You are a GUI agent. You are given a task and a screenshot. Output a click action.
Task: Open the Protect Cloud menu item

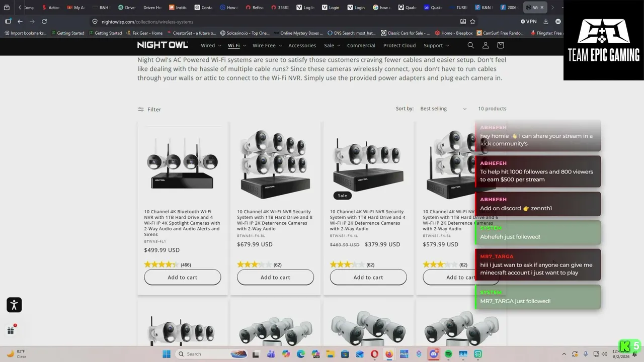click(x=399, y=45)
